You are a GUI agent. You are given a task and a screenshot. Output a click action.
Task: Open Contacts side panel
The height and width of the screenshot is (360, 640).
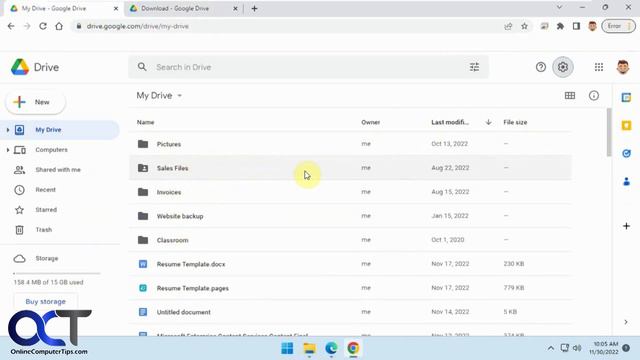coord(627,181)
